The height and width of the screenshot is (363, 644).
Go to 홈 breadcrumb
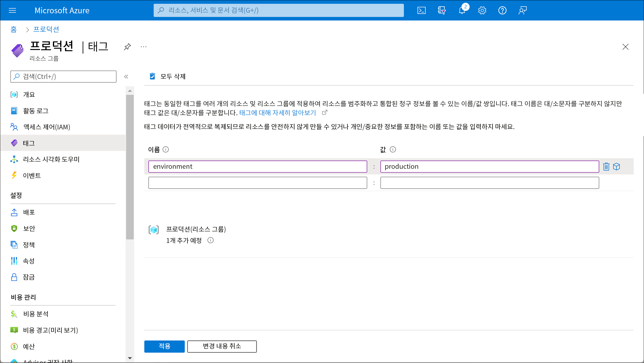[14, 29]
